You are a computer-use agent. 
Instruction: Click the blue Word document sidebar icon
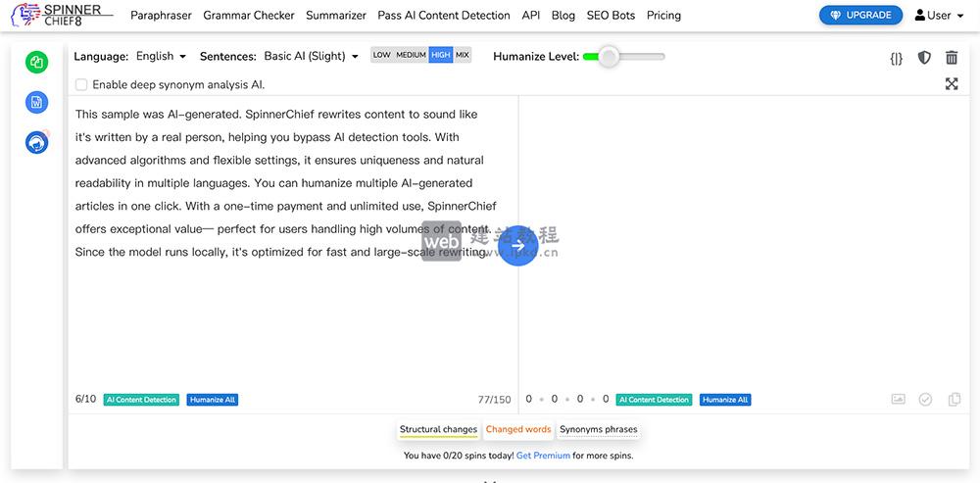coord(37,102)
